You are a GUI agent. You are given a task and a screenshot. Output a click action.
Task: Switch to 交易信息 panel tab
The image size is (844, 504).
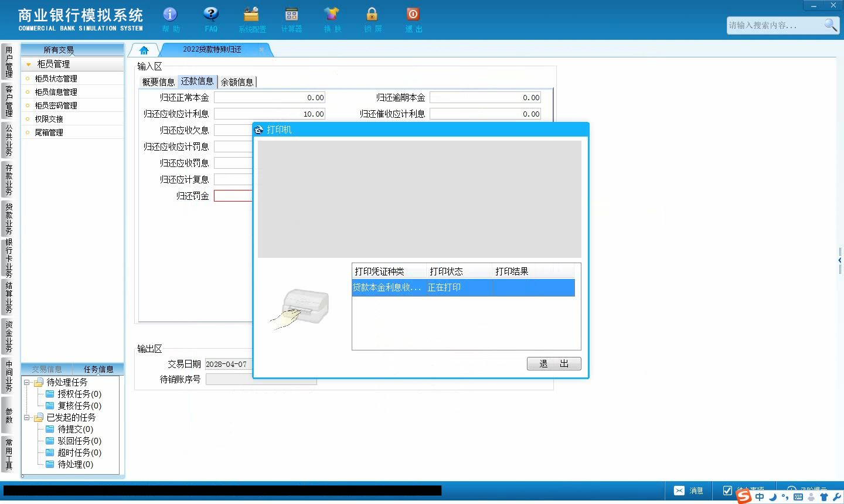47,369
